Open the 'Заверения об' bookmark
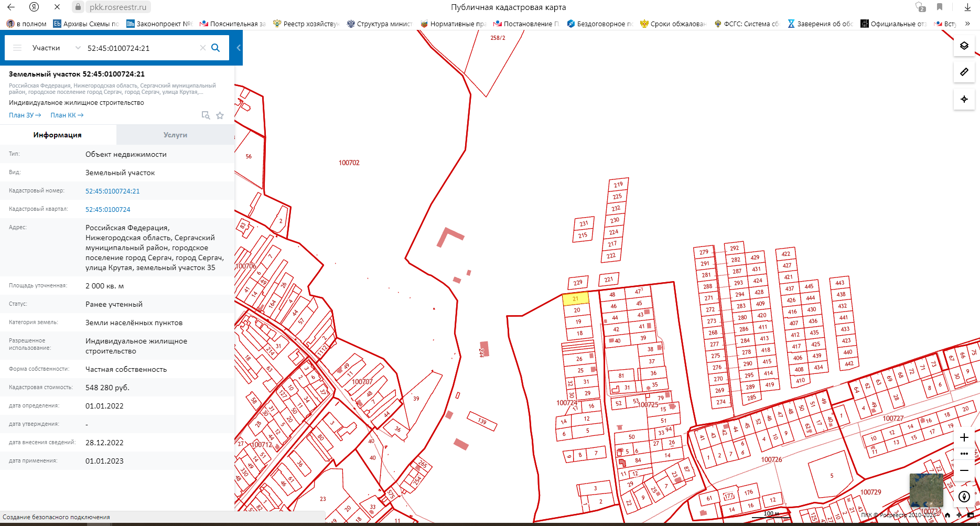Viewport: 980px width, 526px height. pyautogui.click(x=820, y=24)
